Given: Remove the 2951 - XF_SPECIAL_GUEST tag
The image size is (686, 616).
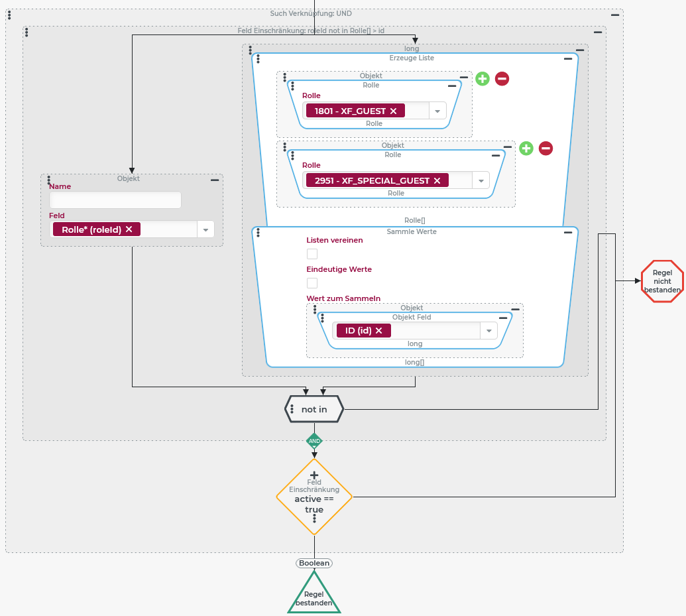Looking at the screenshot, I should [437, 181].
